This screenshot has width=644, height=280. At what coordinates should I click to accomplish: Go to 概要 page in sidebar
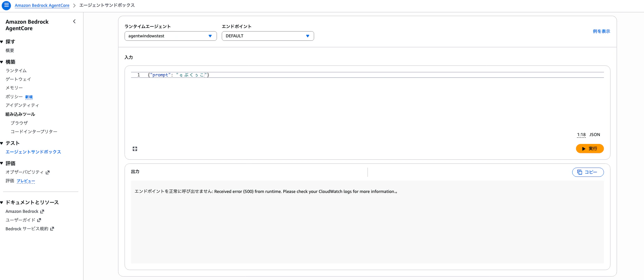[x=10, y=51]
